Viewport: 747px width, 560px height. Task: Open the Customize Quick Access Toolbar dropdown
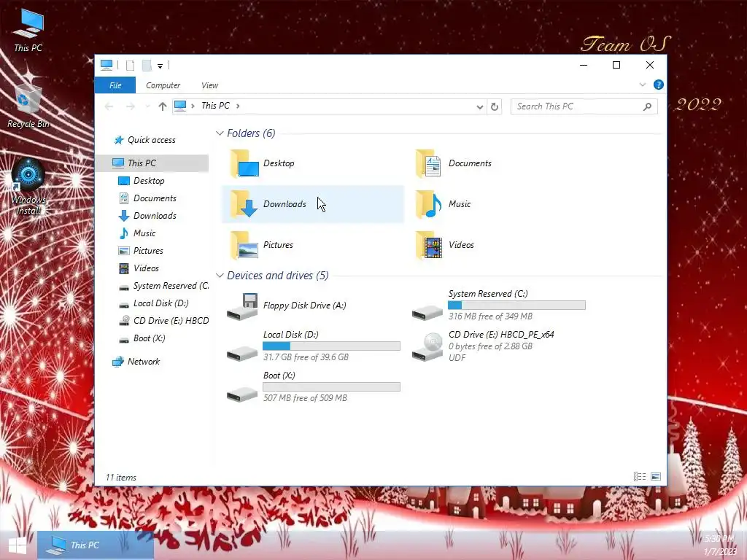click(x=160, y=66)
